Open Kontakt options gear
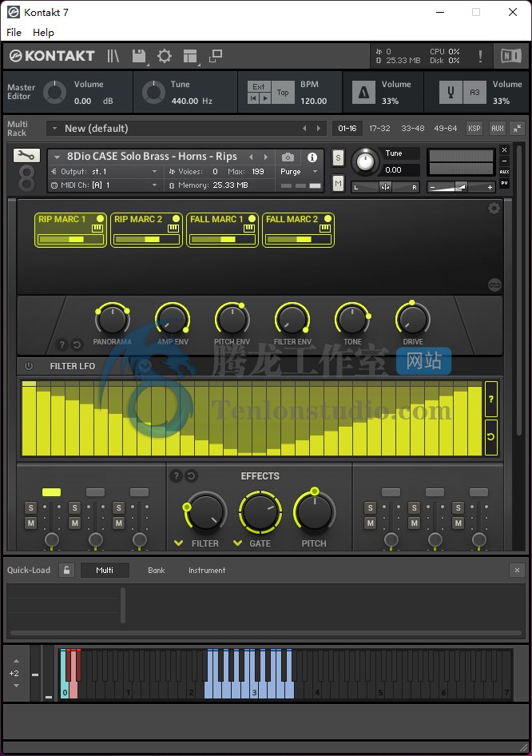Screen dimensions: 532x756 [x=165, y=56]
